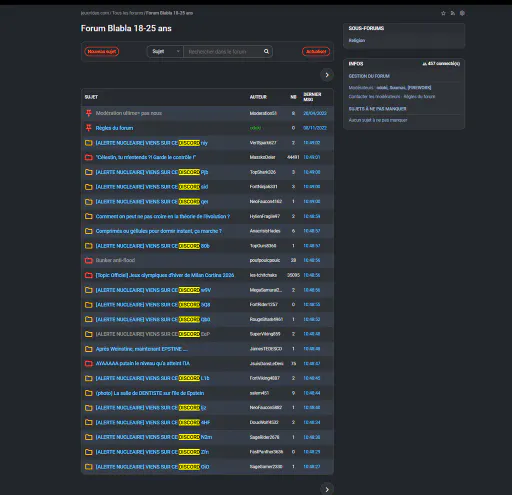Click in the forum search field

[223, 51]
